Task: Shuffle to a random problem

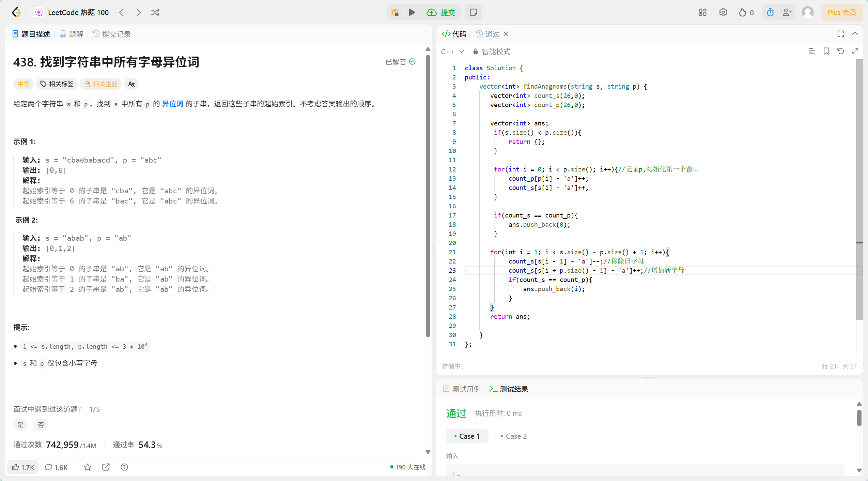Action: (x=155, y=13)
